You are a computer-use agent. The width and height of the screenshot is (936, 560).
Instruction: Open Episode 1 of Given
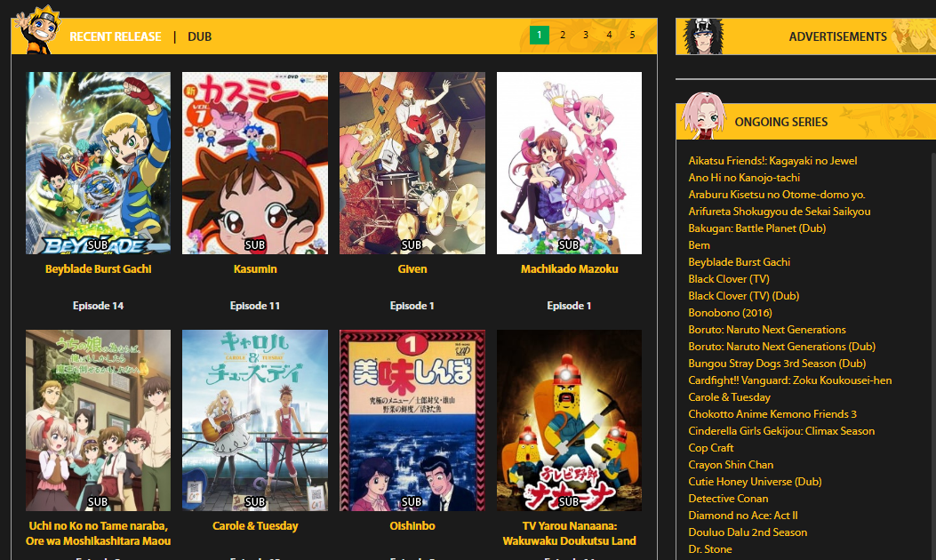coord(412,306)
